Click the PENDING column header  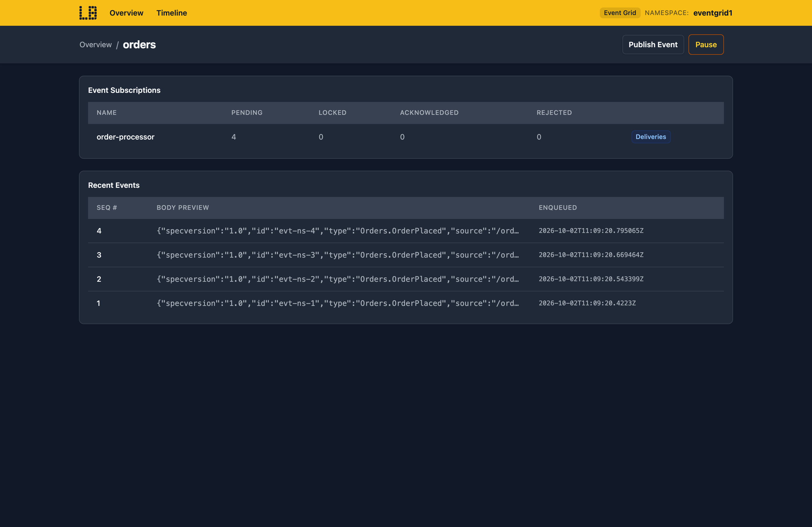click(x=247, y=113)
